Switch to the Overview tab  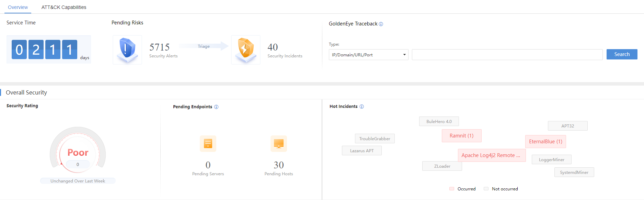18,7
